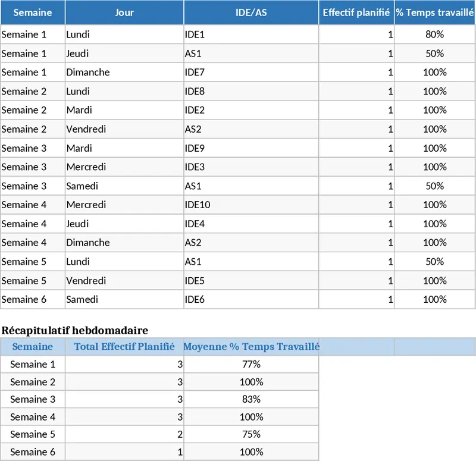The image size is (476, 461).
Task: Select the 75% average cell
Action: [x=251, y=435]
